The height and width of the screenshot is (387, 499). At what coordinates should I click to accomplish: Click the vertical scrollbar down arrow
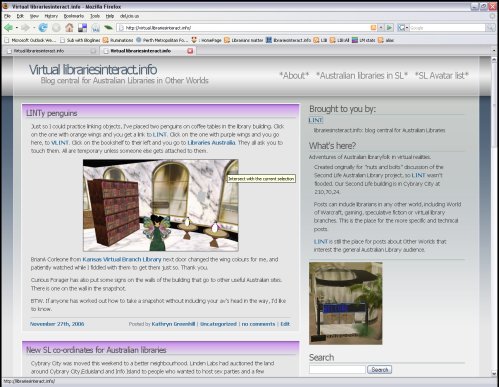point(494,374)
